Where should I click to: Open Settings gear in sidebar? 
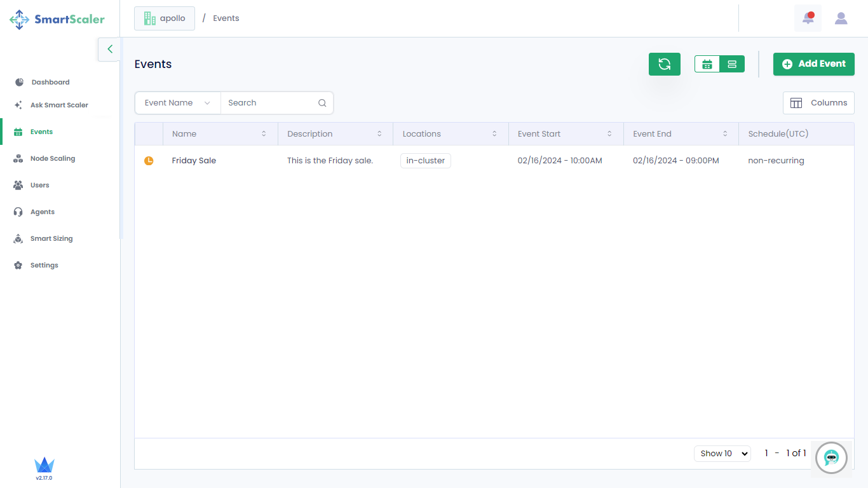[x=44, y=266]
